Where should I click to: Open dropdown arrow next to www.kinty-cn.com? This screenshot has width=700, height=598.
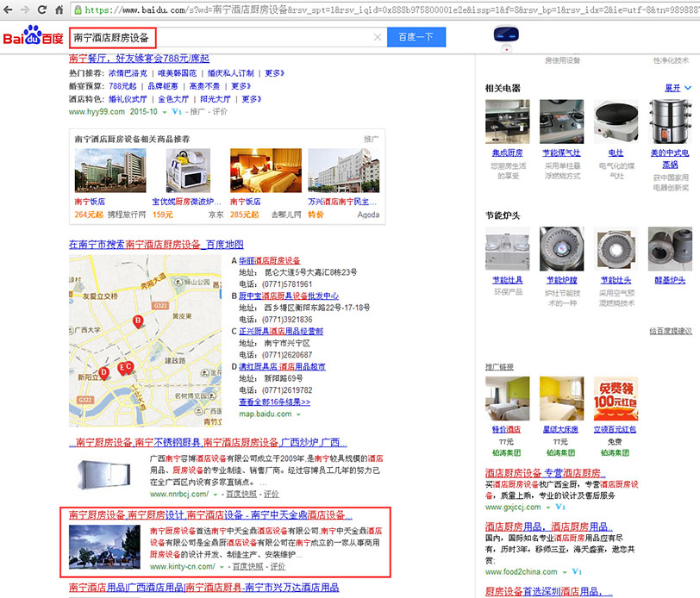click(x=222, y=567)
